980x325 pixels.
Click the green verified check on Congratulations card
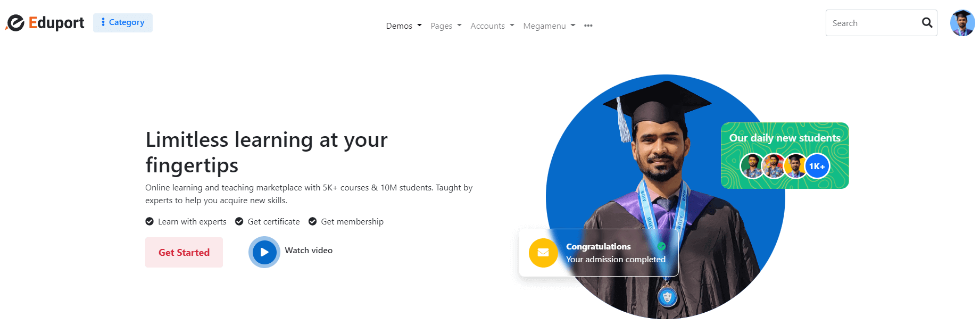661,246
